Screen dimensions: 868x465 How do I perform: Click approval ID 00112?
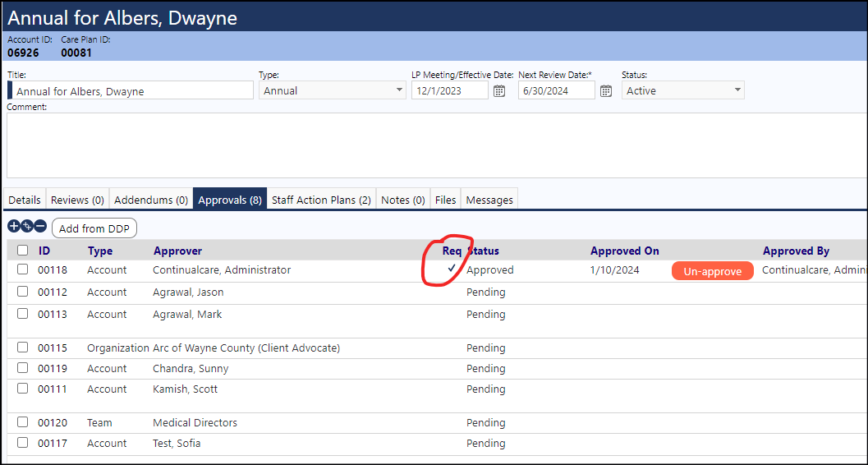click(x=52, y=292)
